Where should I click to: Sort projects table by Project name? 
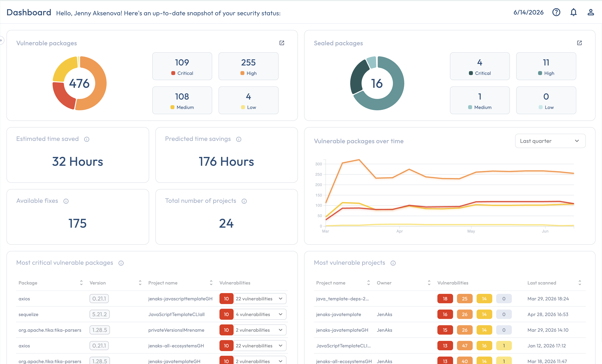point(368,283)
